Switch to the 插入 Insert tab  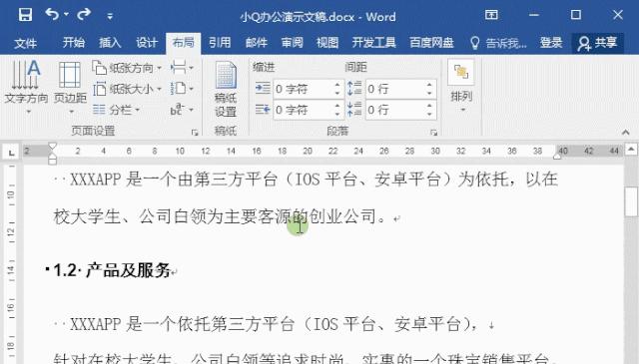point(110,42)
